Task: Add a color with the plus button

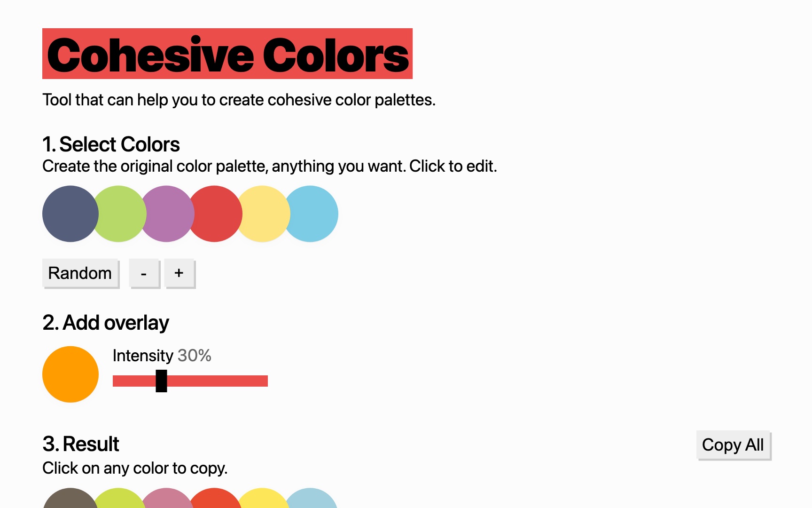Action: (179, 273)
